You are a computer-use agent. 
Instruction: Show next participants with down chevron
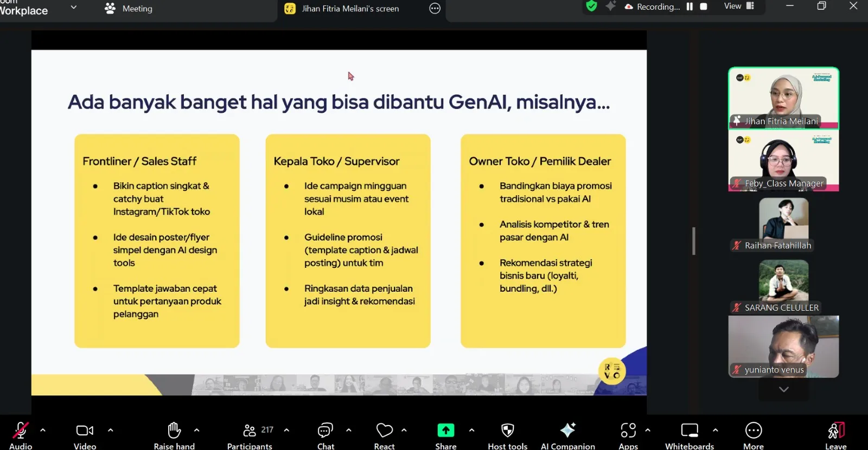783,389
